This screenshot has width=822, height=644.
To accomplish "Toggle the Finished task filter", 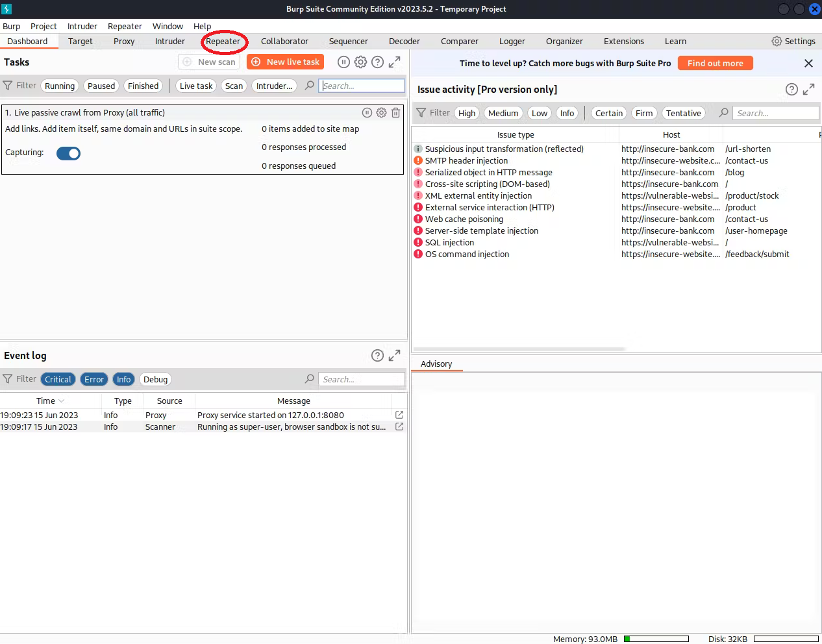I will point(143,86).
